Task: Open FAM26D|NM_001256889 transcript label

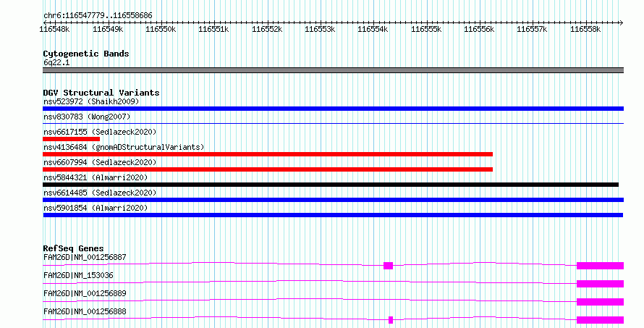Action: (85, 293)
